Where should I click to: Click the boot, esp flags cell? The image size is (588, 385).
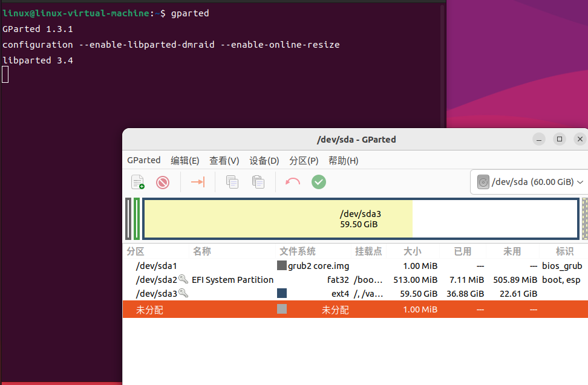click(x=561, y=280)
